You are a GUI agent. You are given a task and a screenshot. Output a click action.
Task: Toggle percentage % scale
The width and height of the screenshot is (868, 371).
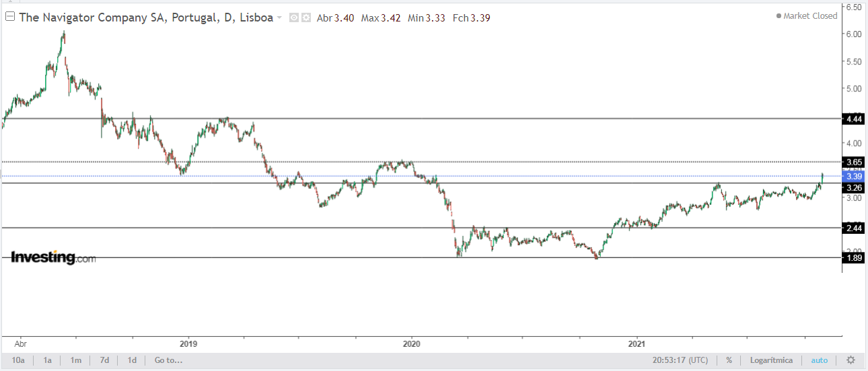click(729, 360)
